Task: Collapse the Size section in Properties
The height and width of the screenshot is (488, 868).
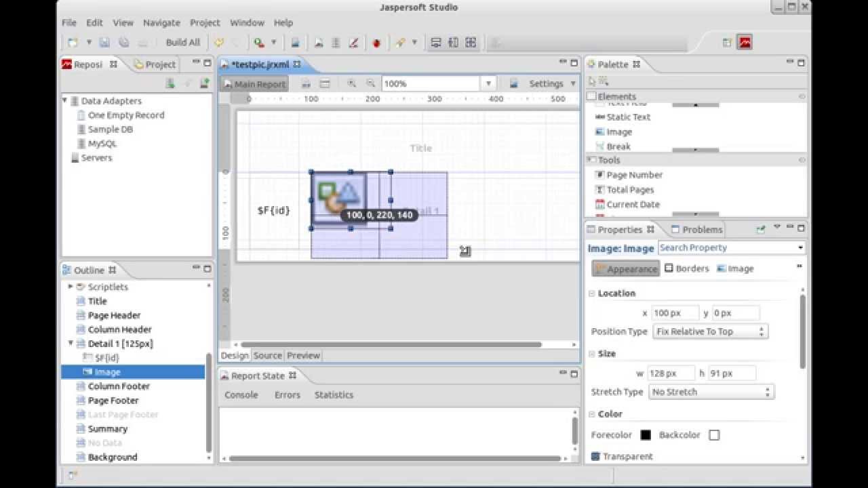Action: tap(591, 354)
